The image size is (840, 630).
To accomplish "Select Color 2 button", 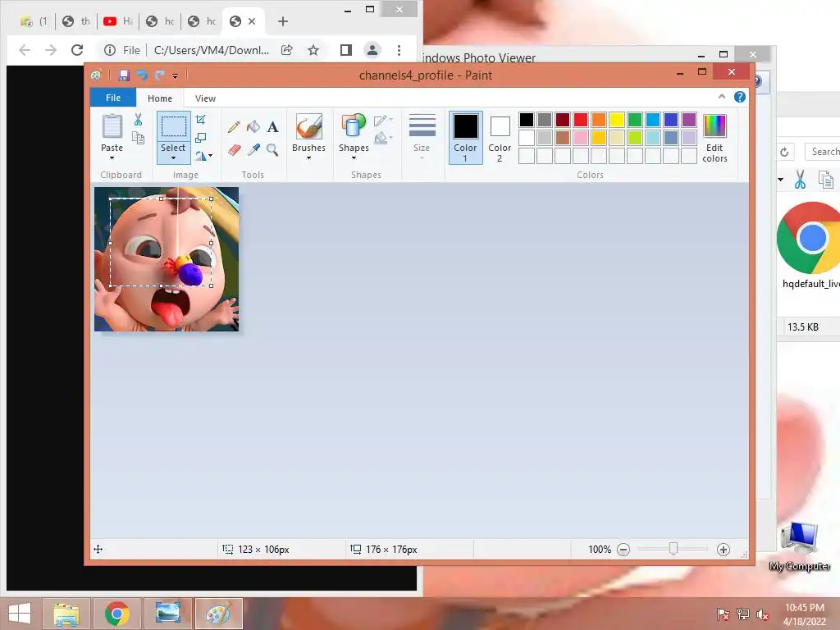I will tap(500, 137).
